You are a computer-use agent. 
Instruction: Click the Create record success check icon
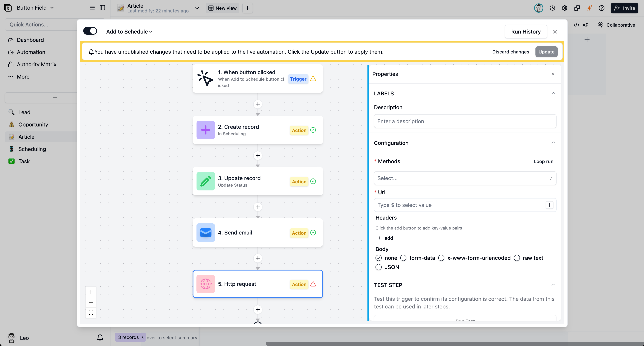pos(313,130)
